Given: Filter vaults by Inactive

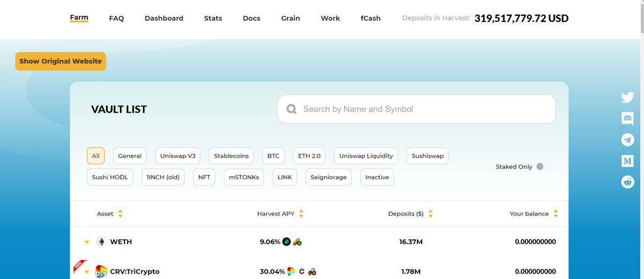Looking at the screenshot, I should point(377,177).
